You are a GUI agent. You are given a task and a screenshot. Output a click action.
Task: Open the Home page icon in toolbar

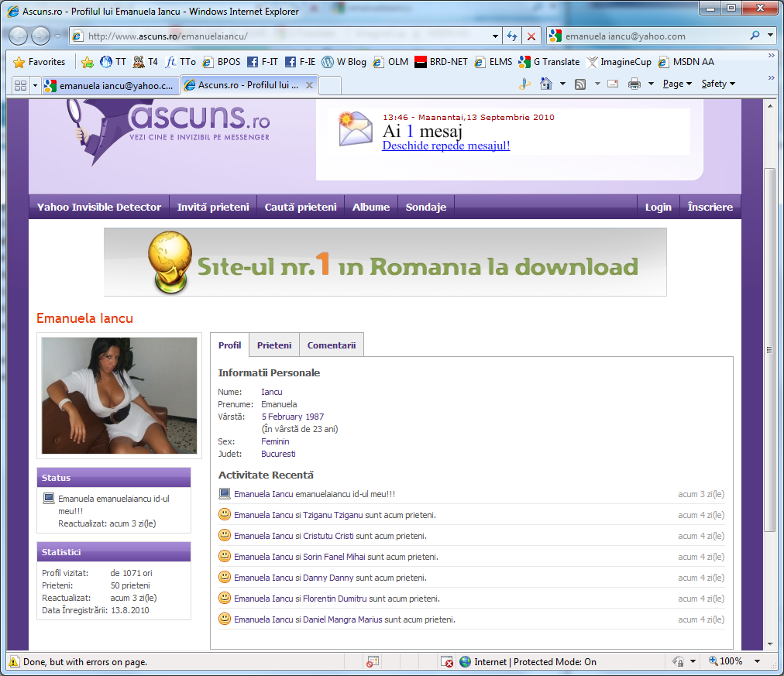click(546, 84)
